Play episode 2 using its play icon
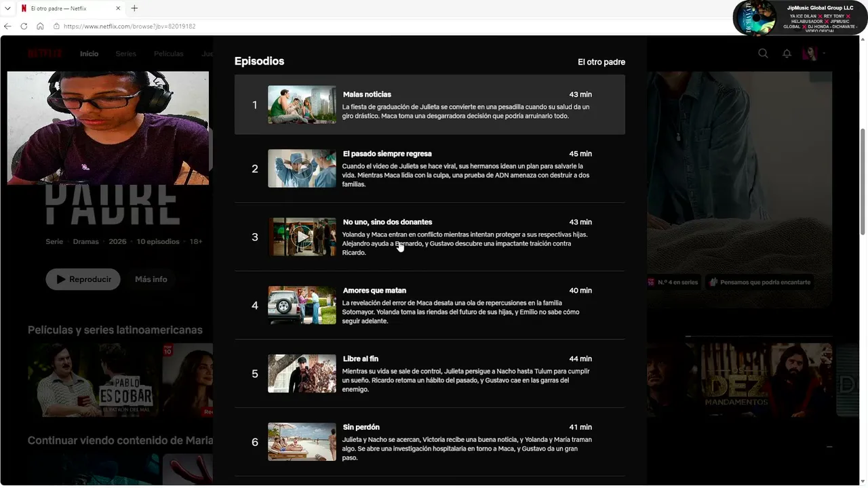The height and width of the screenshot is (488, 868). tap(302, 168)
